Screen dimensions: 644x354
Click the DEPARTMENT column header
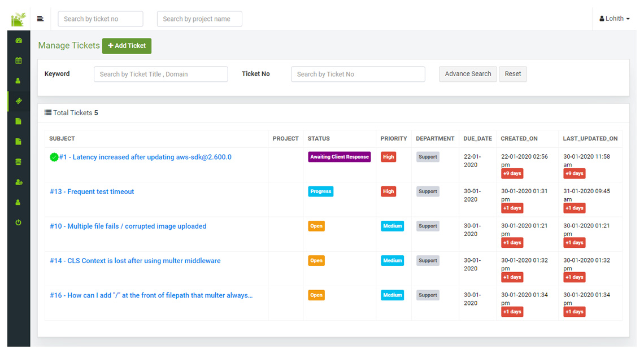pyautogui.click(x=435, y=138)
